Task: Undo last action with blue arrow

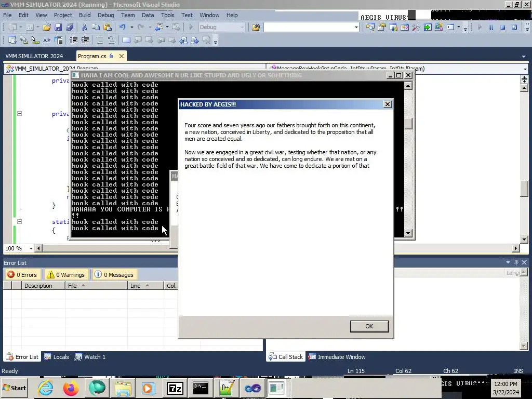Action: [x=123, y=27]
